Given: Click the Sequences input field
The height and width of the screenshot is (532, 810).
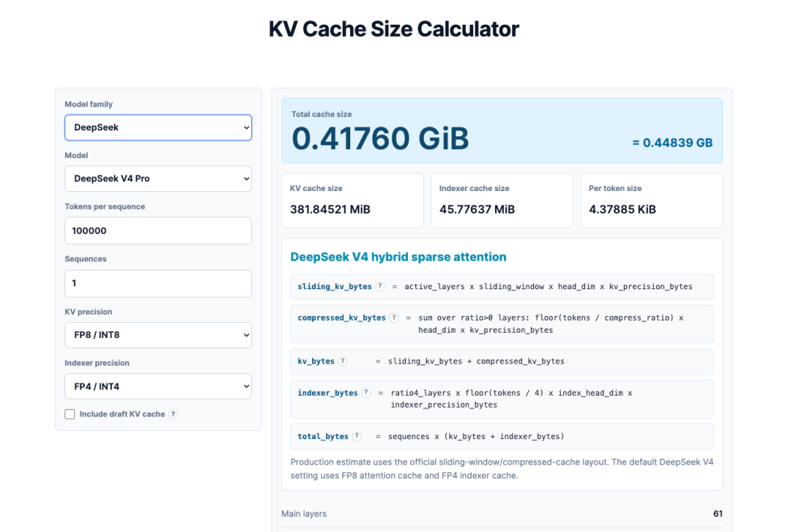Looking at the screenshot, I should [x=158, y=283].
